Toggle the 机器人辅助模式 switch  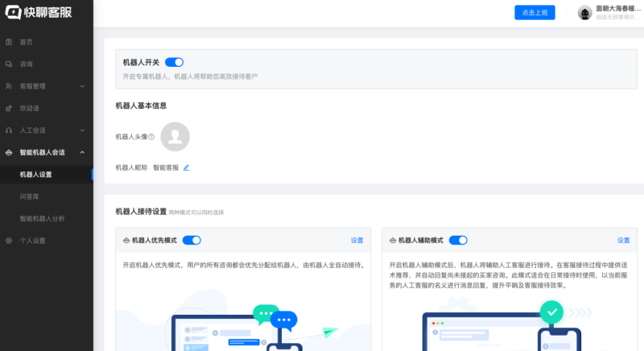(458, 240)
